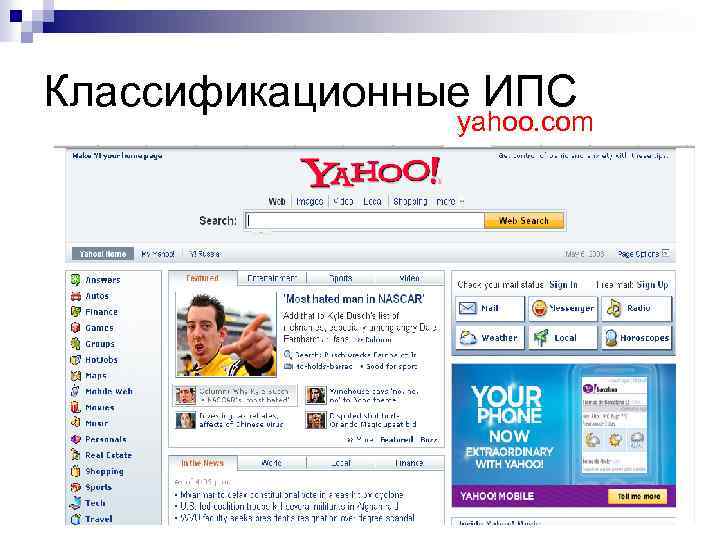Open the Travel icon in sidebar

pos(75,519)
